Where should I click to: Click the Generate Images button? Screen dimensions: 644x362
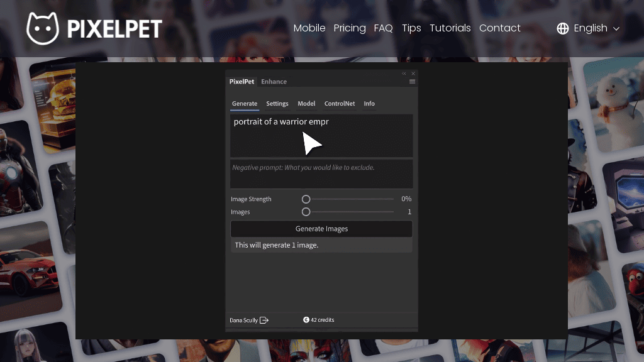tap(321, 229)
